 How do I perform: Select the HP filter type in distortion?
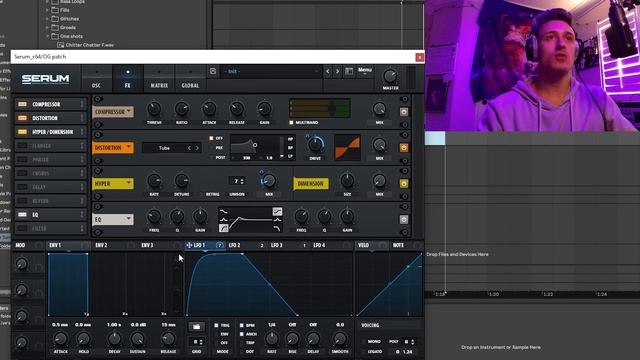291,139
